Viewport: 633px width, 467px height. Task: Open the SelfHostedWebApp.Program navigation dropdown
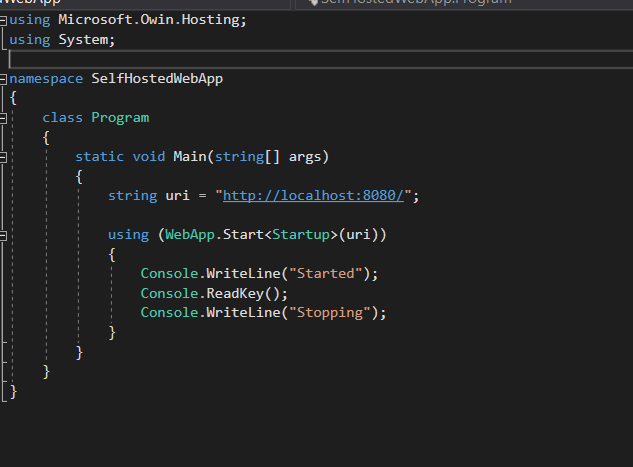[420, 3]
